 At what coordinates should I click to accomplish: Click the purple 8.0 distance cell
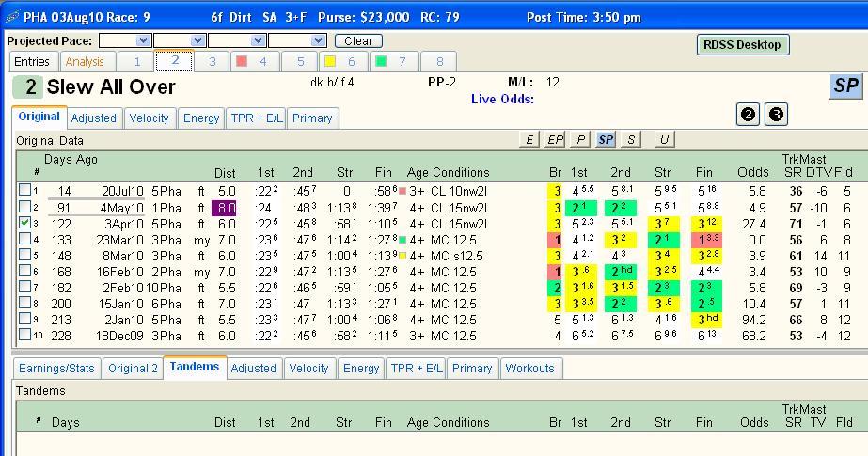click(x=224, y=208)
